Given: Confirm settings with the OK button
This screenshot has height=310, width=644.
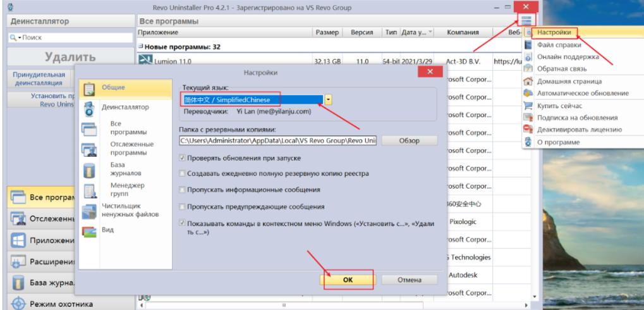Looking at the screenshot, I should [348, 280].
